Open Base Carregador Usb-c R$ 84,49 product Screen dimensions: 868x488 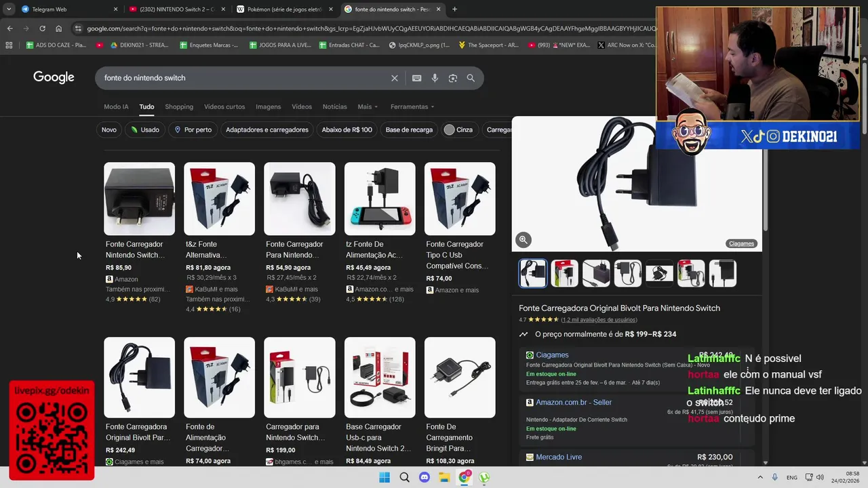(380, 401)
